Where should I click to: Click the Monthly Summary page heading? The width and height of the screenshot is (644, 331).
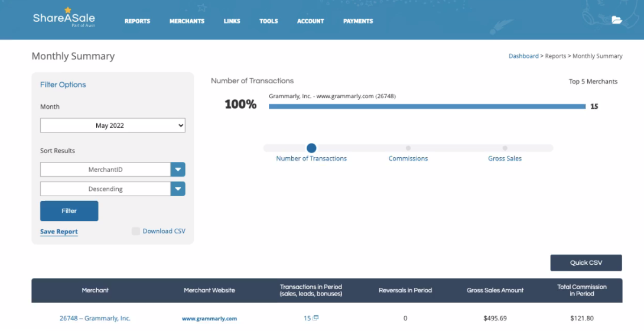coord(73,56)
